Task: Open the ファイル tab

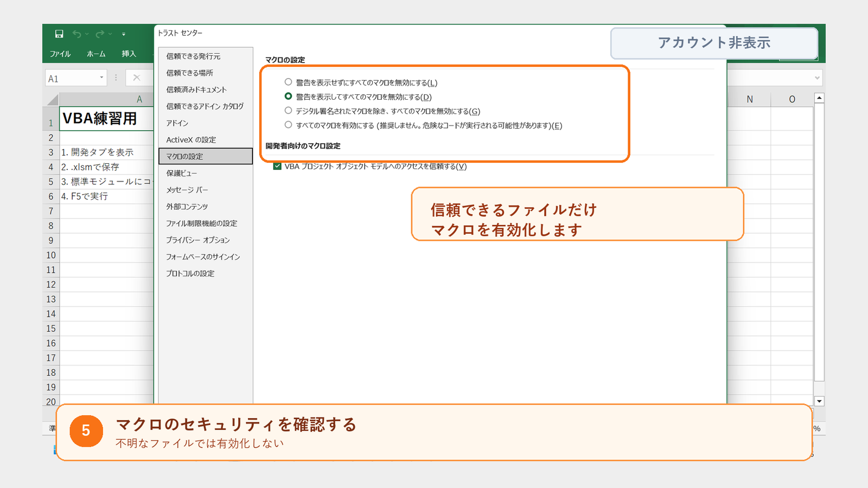Action: [60, 54]
